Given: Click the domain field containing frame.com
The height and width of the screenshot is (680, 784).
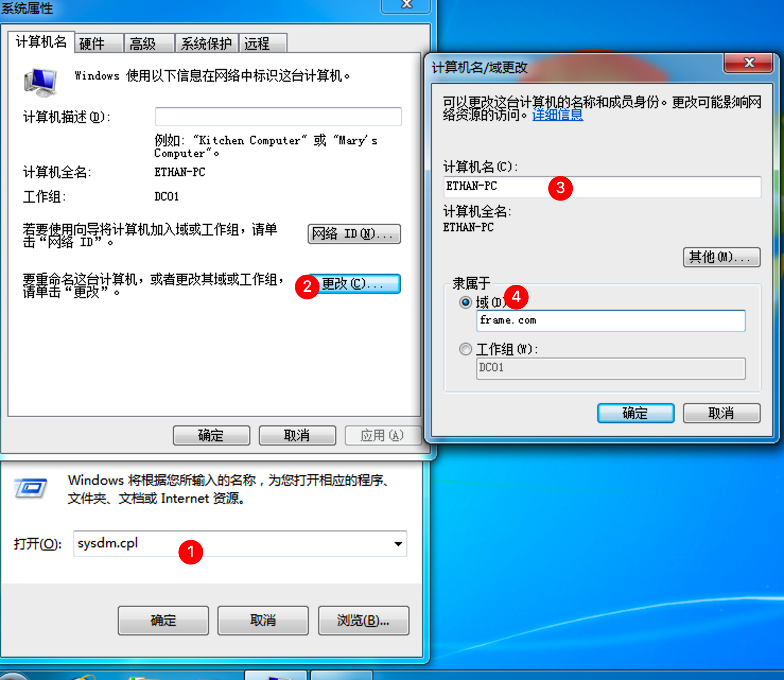Looking at the screenshot, I should 611,321.
